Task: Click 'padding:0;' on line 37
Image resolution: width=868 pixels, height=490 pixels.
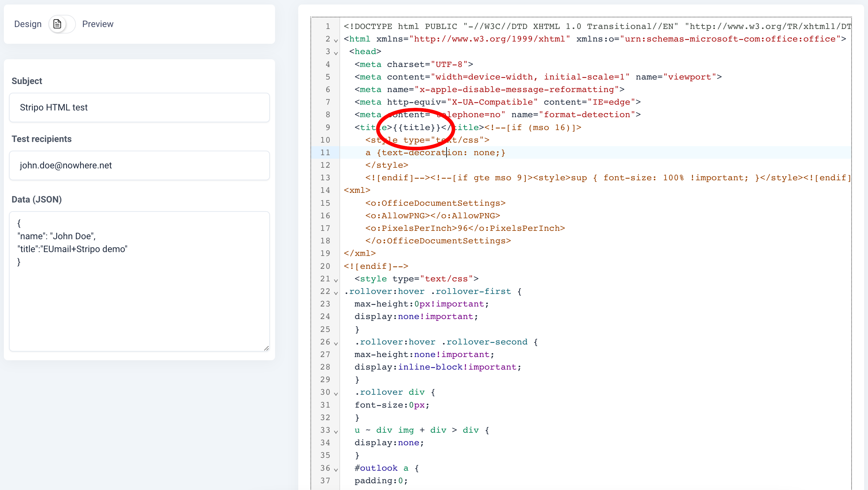Action: point(382,481)
